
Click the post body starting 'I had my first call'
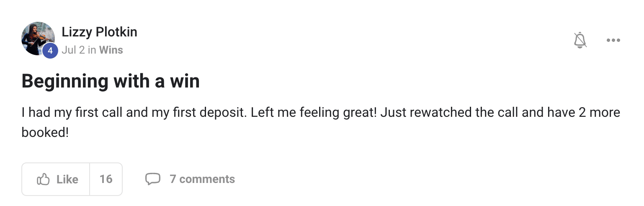(x=321, y=122)
